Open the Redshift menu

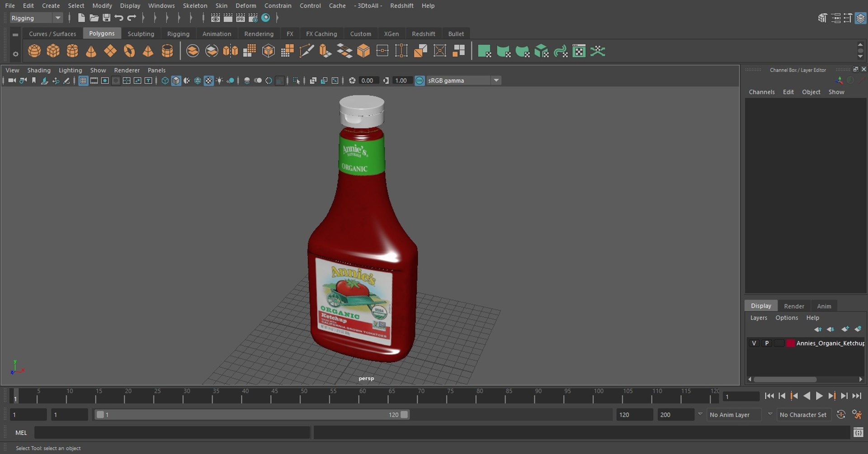(401, 6)
